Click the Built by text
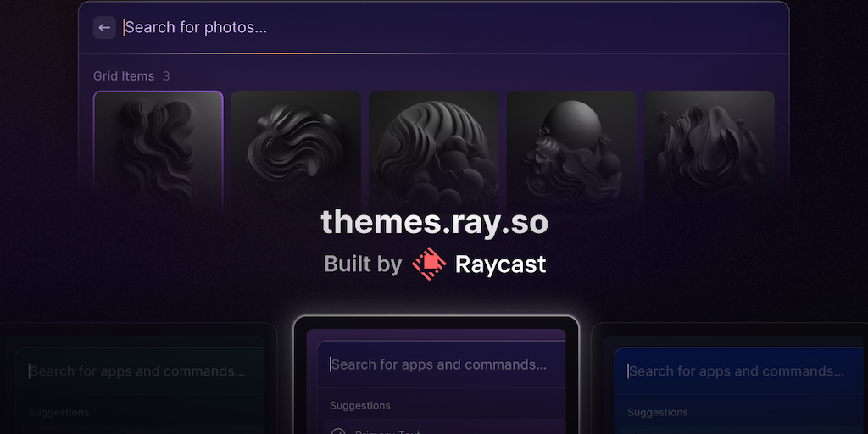 pos(363,264)
